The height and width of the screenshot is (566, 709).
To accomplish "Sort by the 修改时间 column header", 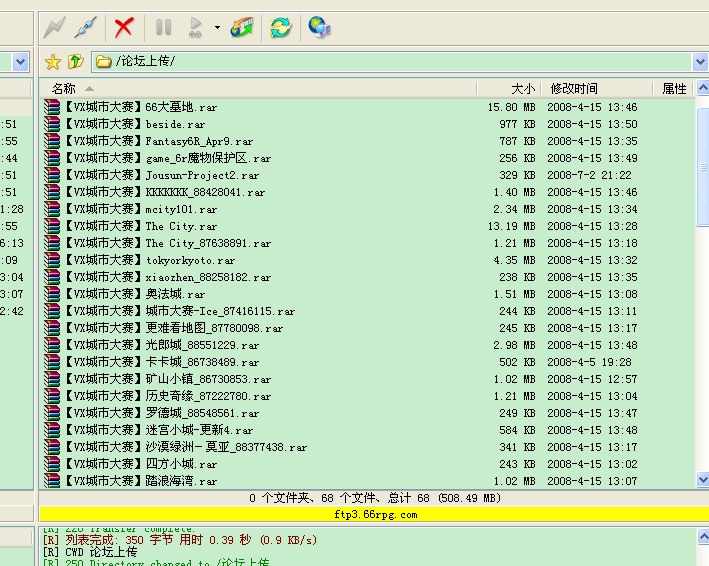I will [x=597, y=89].
